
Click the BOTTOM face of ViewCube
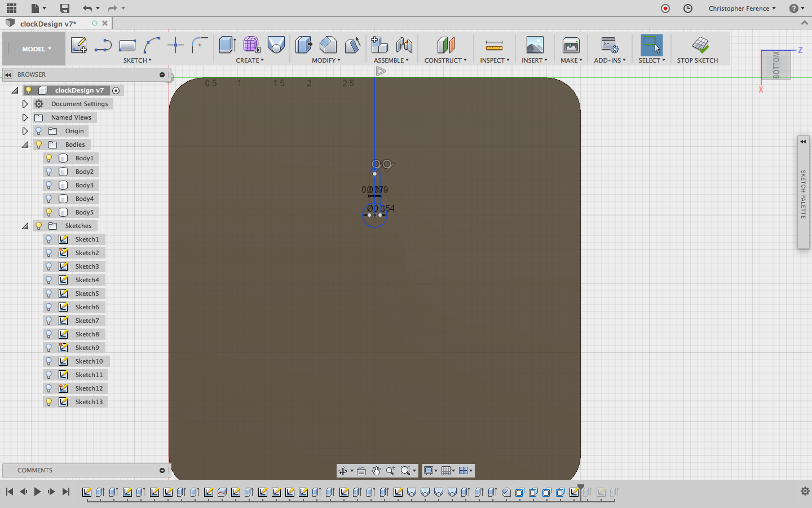pos(776,65)
